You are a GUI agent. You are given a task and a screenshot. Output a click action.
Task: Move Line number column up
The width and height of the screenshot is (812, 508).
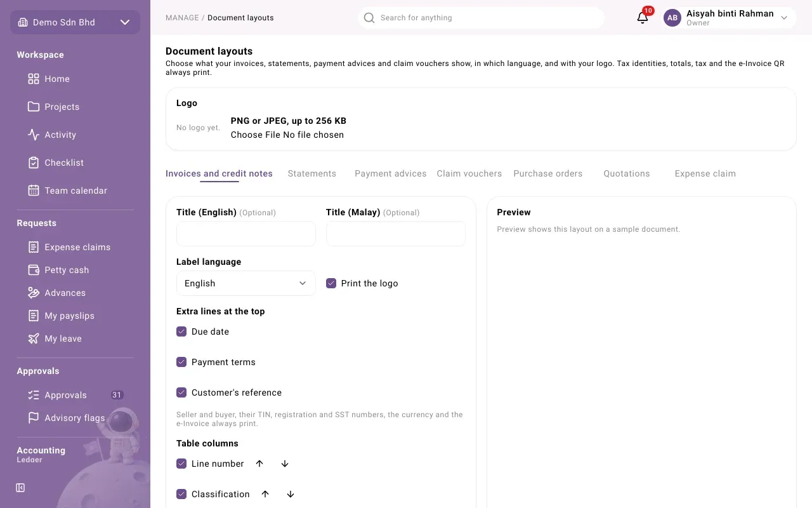click(259, 464)
